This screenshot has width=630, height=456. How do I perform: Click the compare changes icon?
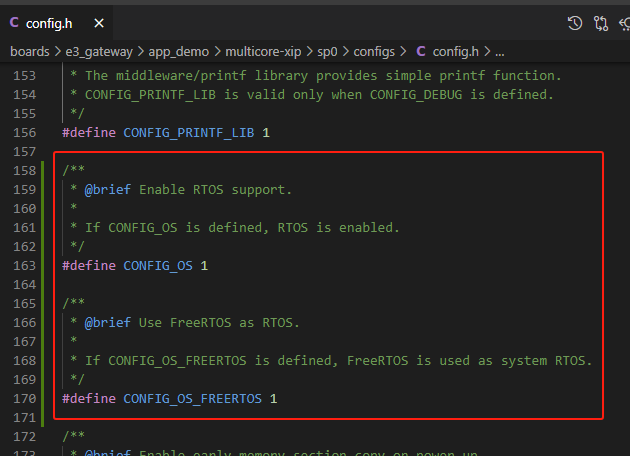coord(601,23)
